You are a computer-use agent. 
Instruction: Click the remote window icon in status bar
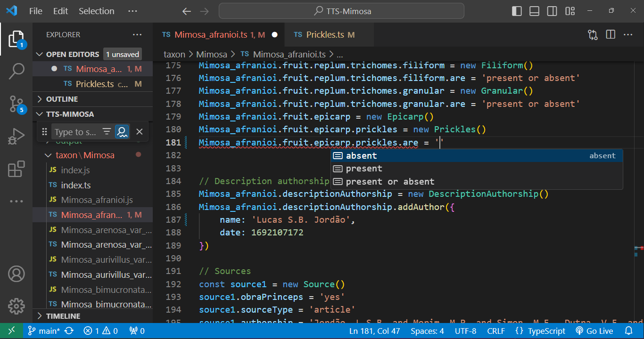pos(11,331)
